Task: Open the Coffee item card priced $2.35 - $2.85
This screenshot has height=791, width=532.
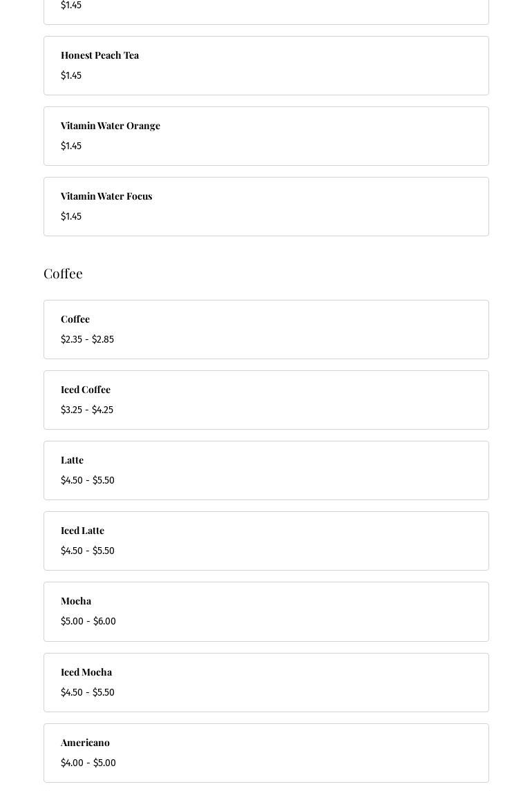Action: [x=266, y=330]
